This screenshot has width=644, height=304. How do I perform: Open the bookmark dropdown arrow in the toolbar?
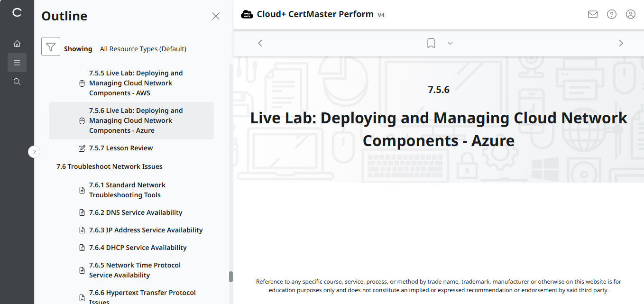(x=450, y=43)
